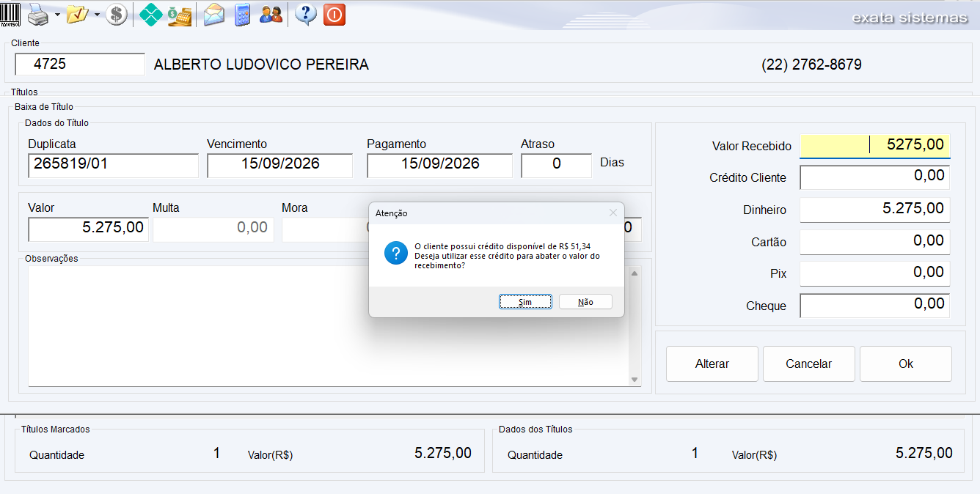Click the Ok button
This screenshot has width=980, height=494.
[906, 364]
